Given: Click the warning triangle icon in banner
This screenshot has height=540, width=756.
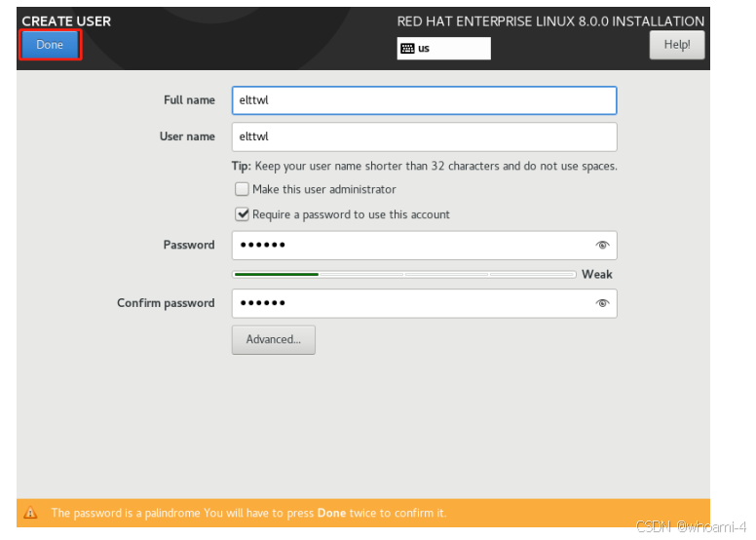Looking at the screenshot, I should [30, 513].
